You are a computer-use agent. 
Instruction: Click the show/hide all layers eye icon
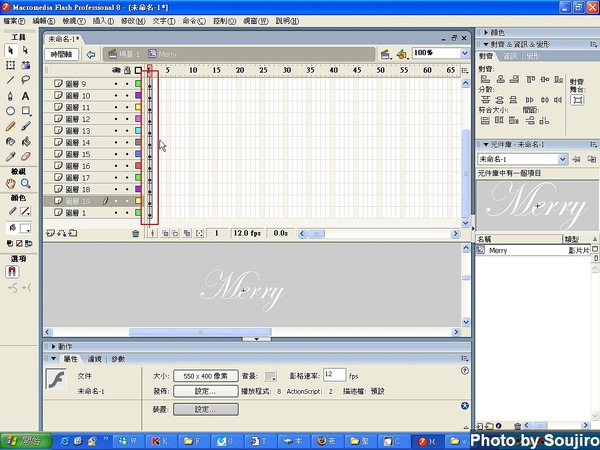pos(116,70)
